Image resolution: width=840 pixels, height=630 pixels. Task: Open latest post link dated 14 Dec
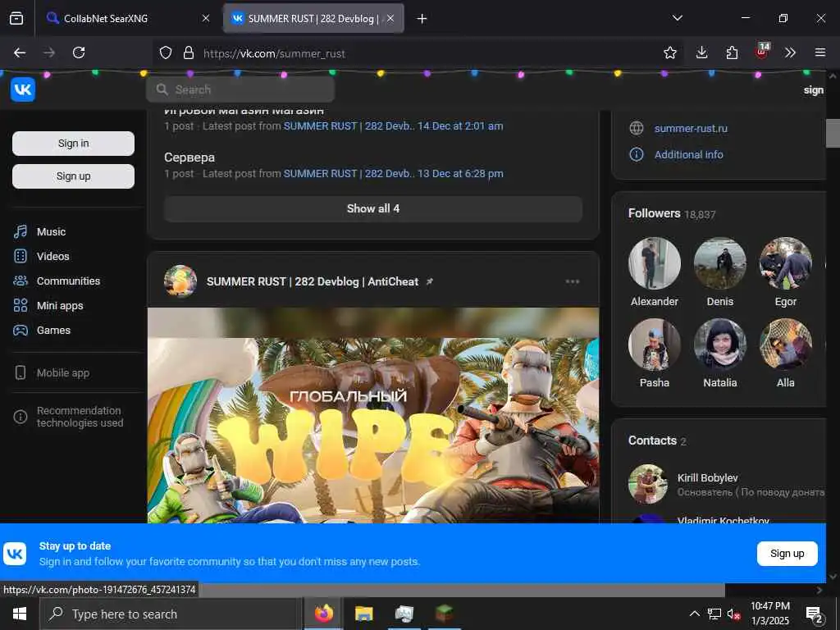click(393, 126)
